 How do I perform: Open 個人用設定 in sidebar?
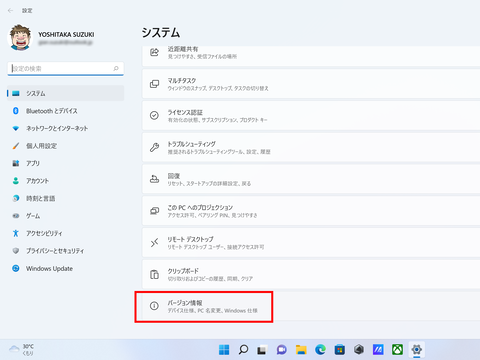(66, 146)
